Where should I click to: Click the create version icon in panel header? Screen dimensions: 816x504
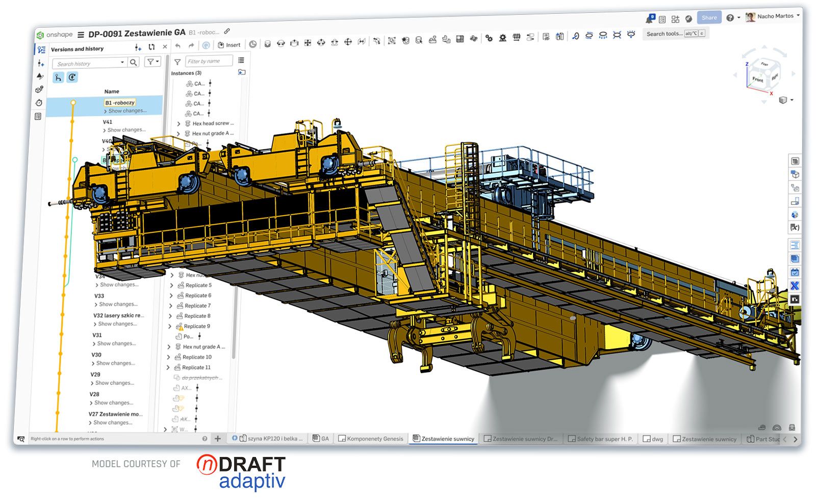coord(138,47)
